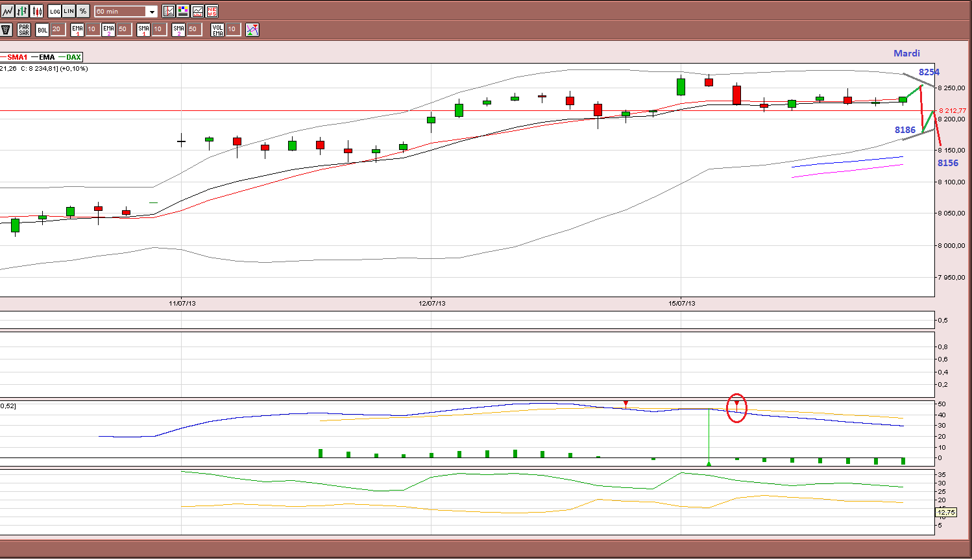Switch to bar (OHLC) chart style
The width and height of the screenshot is (972, 560).
coord(22,11)
